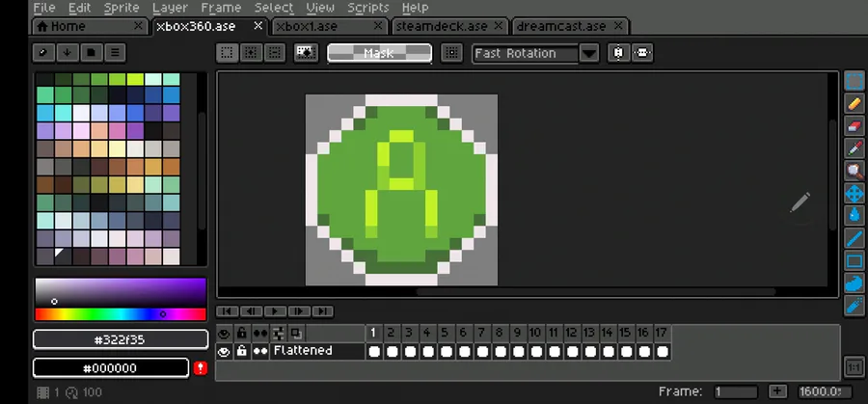Image resolution: width=868 pixels, height=404 pixels.
Task: Select frame 10 header in timeline
Action: coord(535,333)
